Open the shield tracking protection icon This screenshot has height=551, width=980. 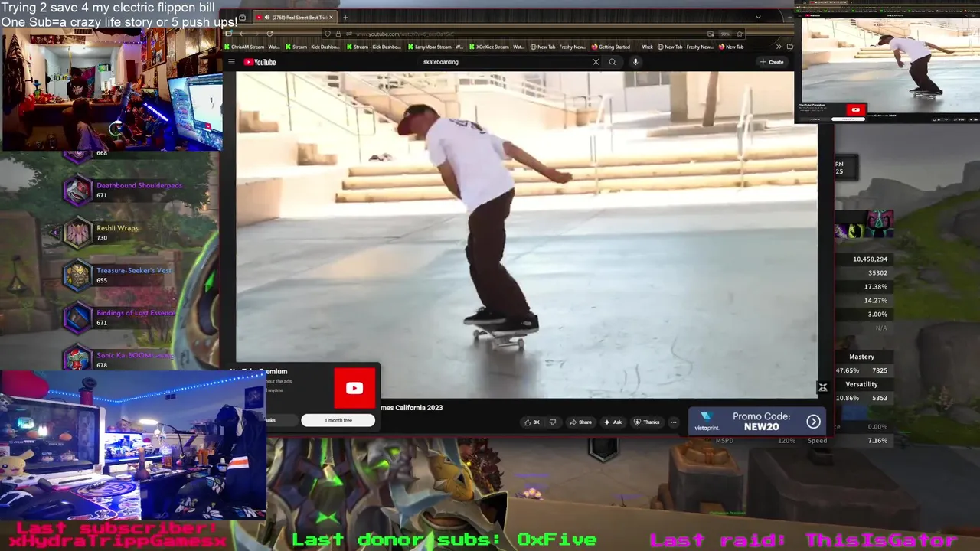(x=328, y=34)
